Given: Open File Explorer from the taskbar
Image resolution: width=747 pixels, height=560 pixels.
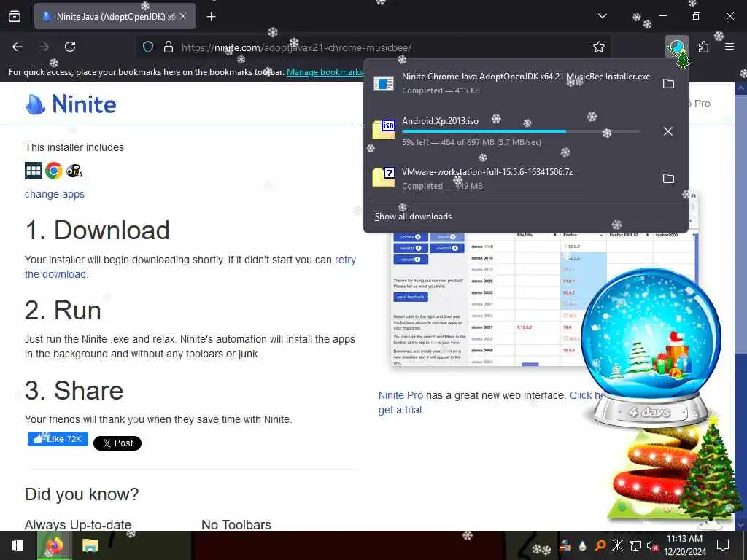Looking at the screenshot, I should pyautogui.click(x=90, y=545).
